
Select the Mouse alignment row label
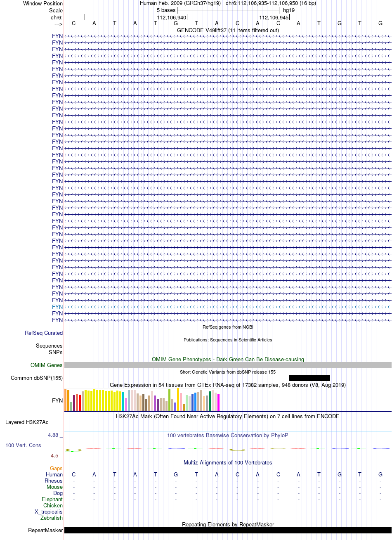(x=55, y=487)
